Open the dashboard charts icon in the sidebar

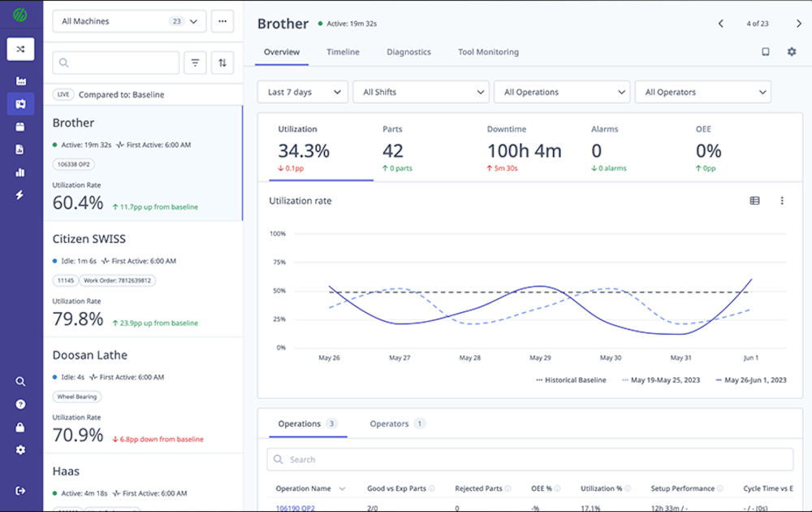point(20,172)
